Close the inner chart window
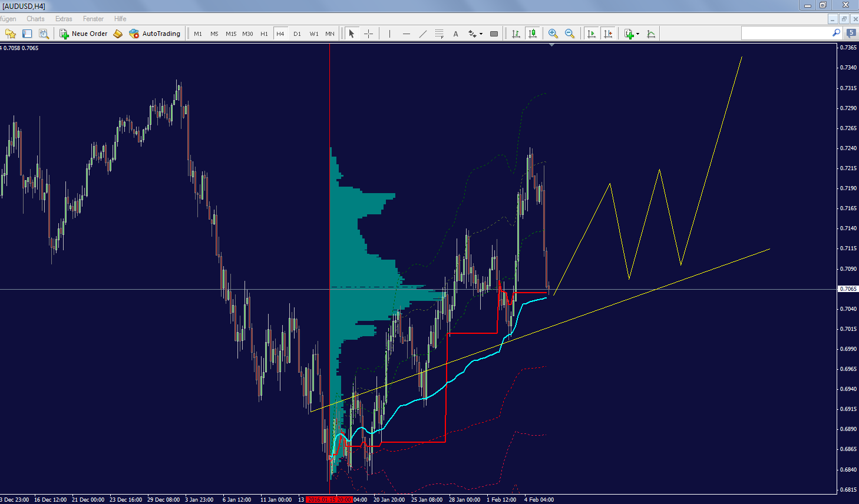The height and width of the screenshot is (504, 859). [854, 19]
